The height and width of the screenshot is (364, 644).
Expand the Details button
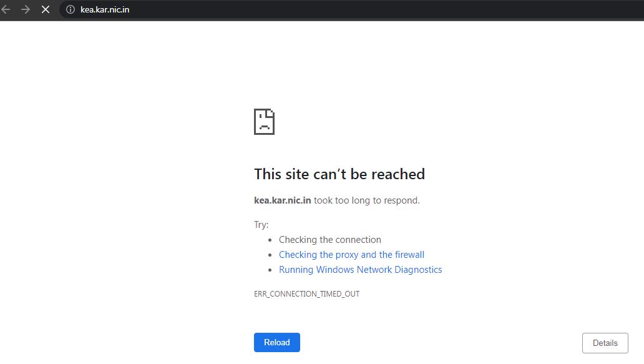pyautogui.click(x=605, y=343)
